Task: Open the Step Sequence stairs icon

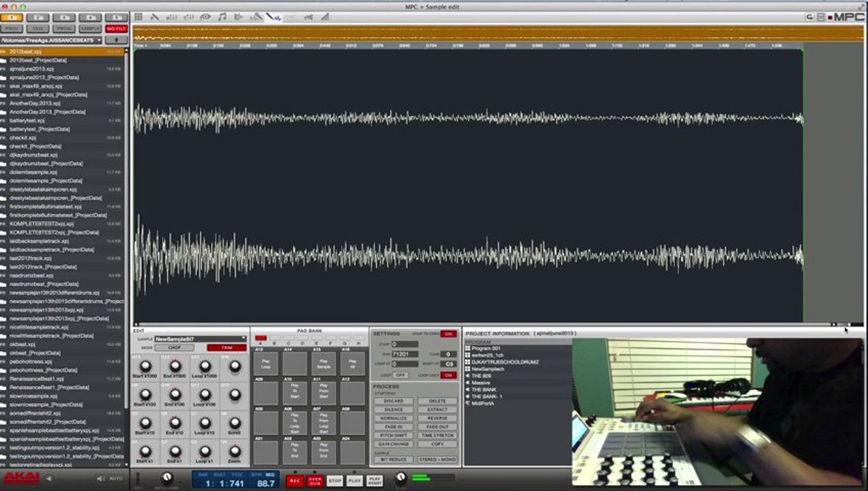Action: click(x=325, y=17)
